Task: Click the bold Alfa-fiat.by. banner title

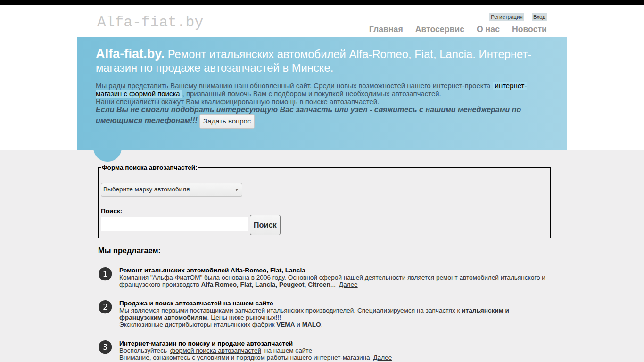Action: tap(130, 54)
